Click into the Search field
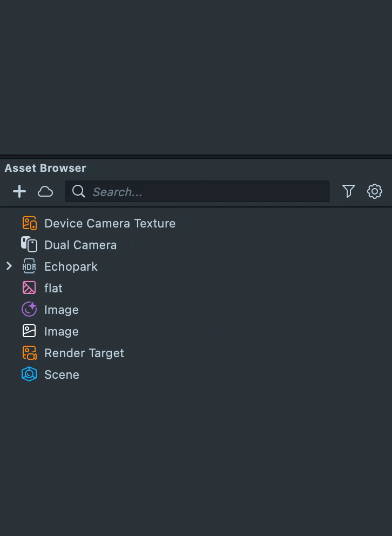The image size is (392, 536). click(x=205, y=192)
